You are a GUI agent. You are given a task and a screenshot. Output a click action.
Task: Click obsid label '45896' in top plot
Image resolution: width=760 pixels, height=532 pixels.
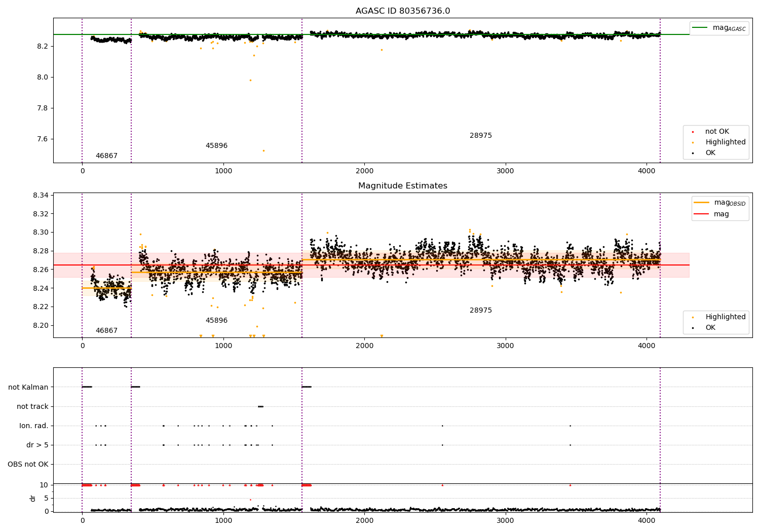click(216, 146)
